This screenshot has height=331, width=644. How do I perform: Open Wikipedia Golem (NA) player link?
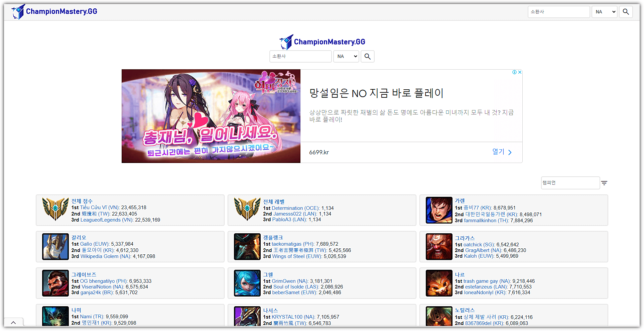click(106, 256)
